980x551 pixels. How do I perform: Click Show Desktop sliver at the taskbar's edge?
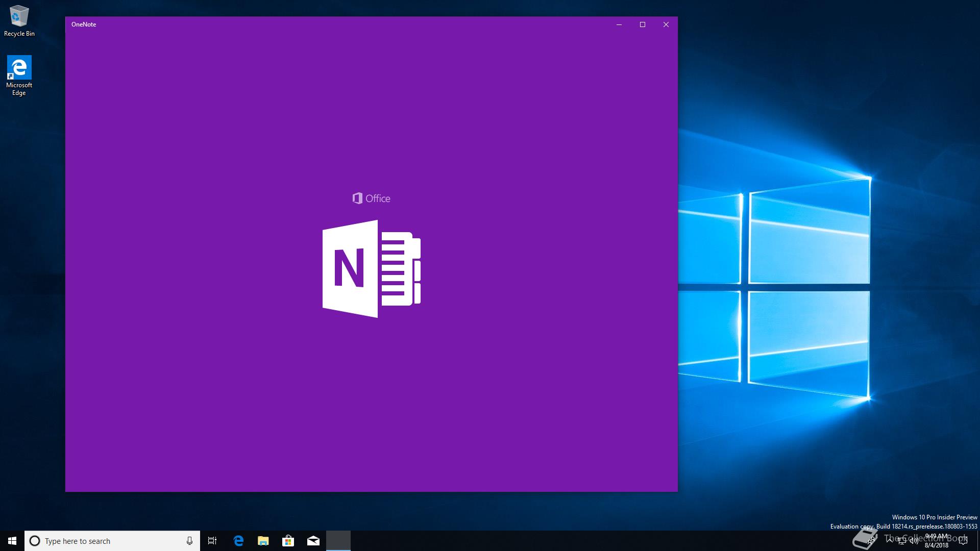pos(978,541)
